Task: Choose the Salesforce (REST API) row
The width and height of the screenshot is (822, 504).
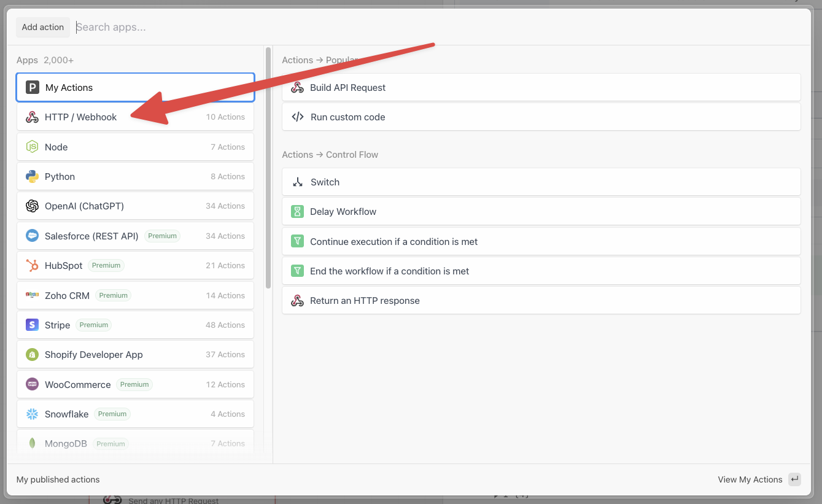Action: [x=135, y=236]
